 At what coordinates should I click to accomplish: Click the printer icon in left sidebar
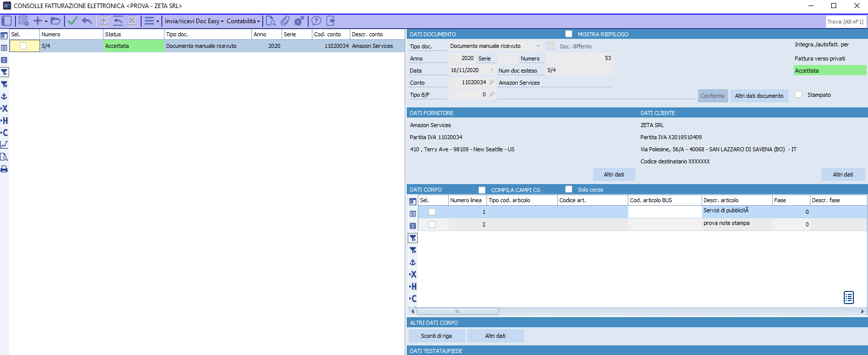coord(4,169)
